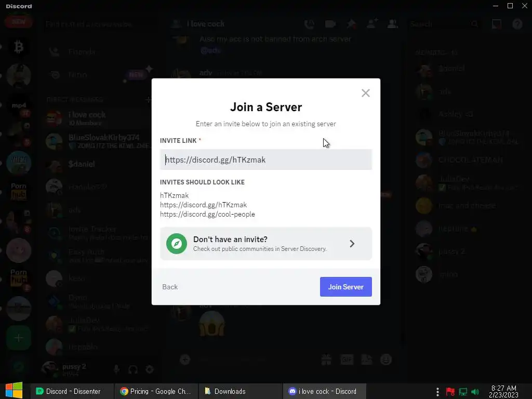Start voice call icon in chat header
Image resolution: width=532 pixels, height=399 pixels.
pos(310,24)
